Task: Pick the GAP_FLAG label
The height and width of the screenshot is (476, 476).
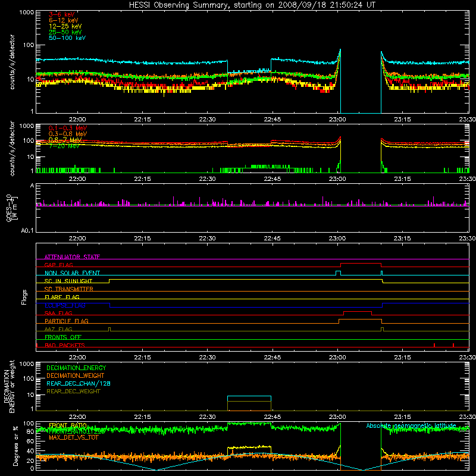Action: point(58,265)
